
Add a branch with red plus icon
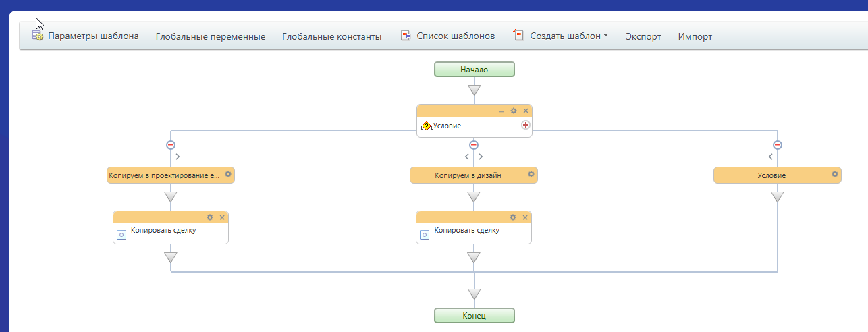click(525, 125)
